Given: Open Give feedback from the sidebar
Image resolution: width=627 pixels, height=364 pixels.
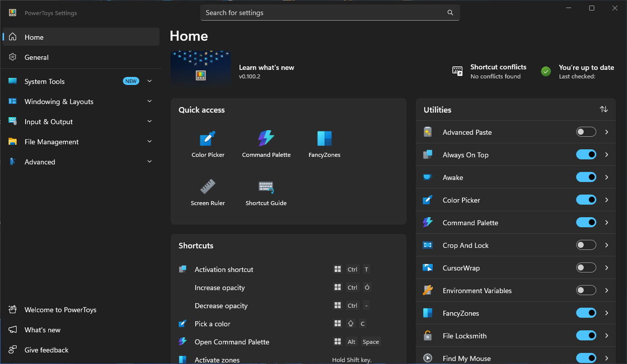Looking at the screenshot, I should (81, 350).
